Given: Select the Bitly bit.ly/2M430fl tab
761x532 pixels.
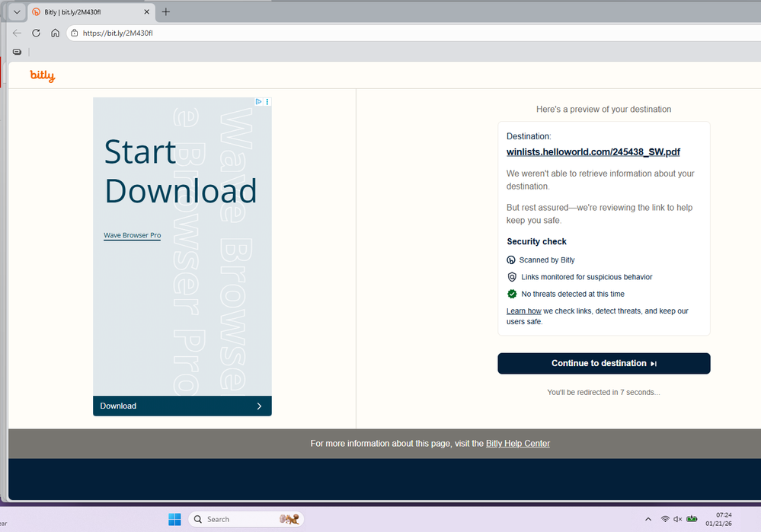Looking at the screenshot, I should [x=91, y=12].
